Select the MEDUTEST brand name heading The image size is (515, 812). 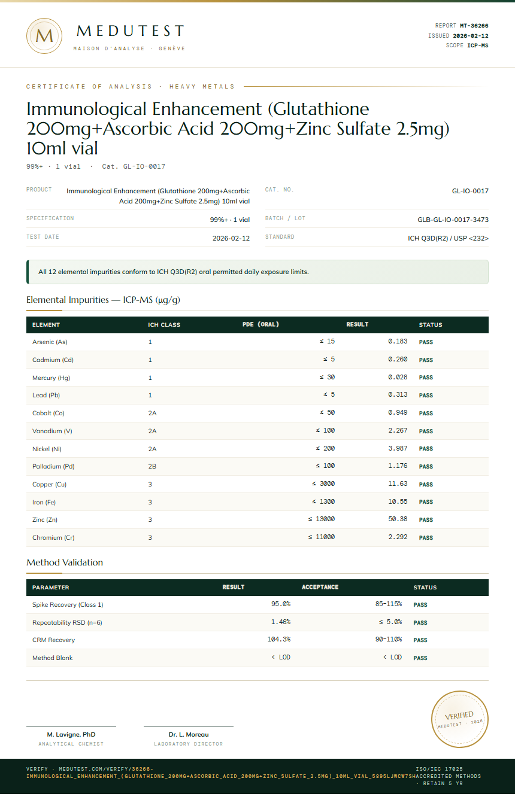pos(131,31)
